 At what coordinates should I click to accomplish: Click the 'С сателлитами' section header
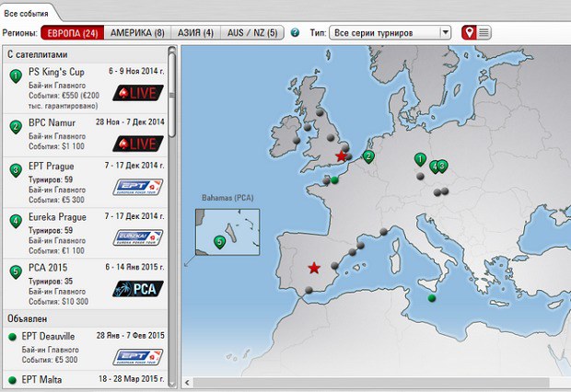86,54
